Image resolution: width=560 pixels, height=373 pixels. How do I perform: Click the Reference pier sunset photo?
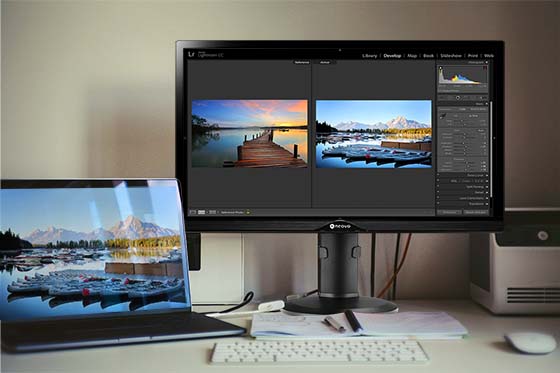250,134
